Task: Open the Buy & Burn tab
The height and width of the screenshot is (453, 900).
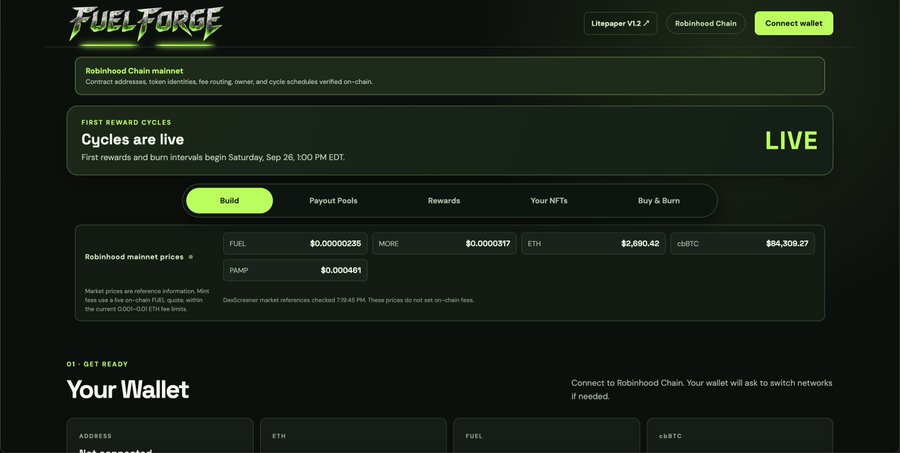Action: pos(659,200)
